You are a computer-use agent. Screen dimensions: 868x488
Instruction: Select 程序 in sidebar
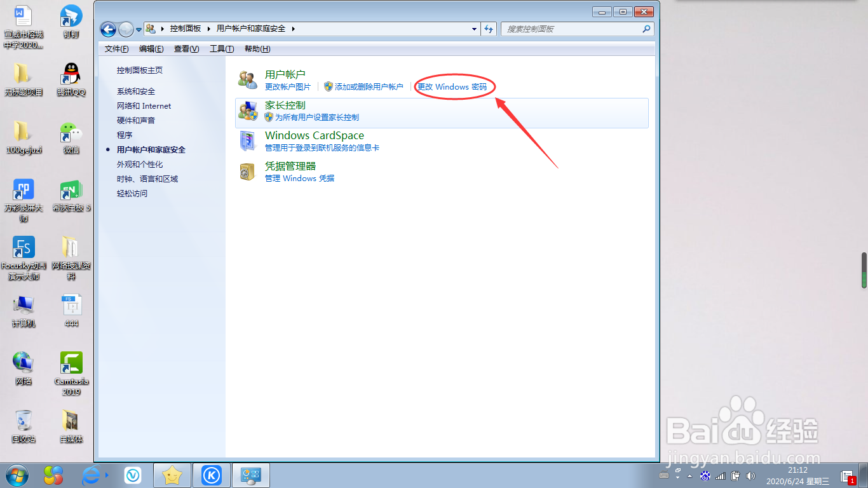click(x=125, y=135)
